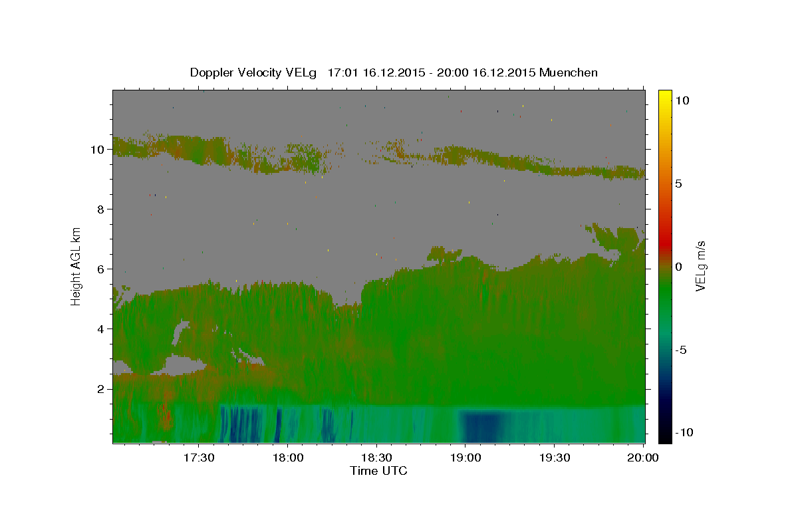
Task: Click the 18:30 time tick label
Action: coord(376,458)
